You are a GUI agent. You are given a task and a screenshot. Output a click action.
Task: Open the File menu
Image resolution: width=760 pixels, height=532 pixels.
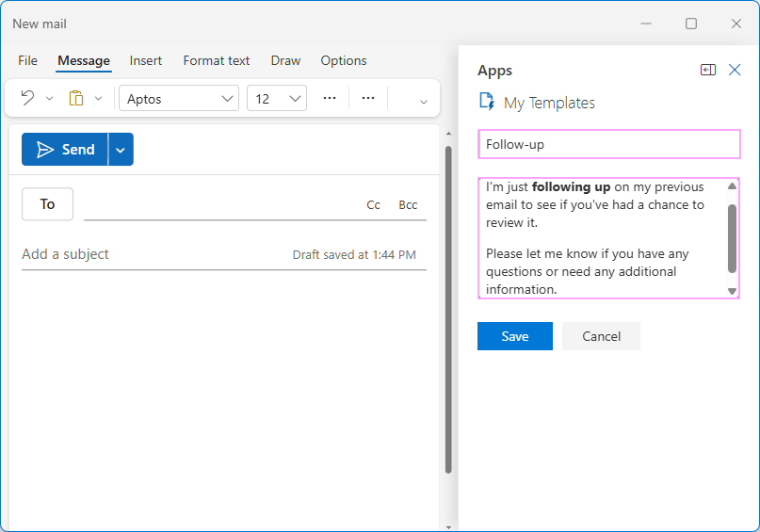27,60
